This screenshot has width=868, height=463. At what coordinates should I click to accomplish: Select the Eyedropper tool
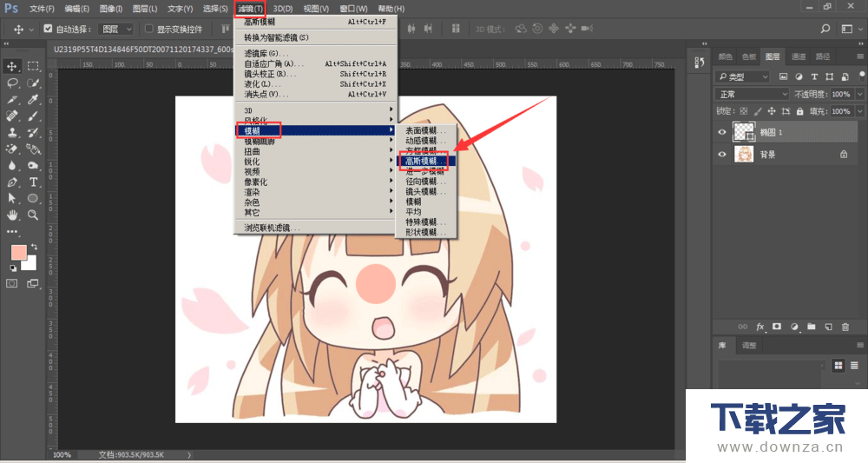coord(33,100)
